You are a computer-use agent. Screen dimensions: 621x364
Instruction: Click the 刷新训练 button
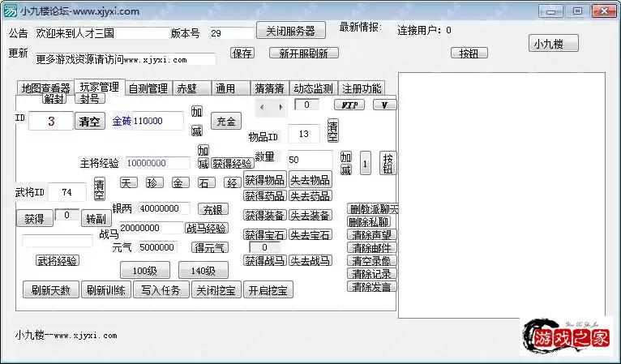pos(106,290)
